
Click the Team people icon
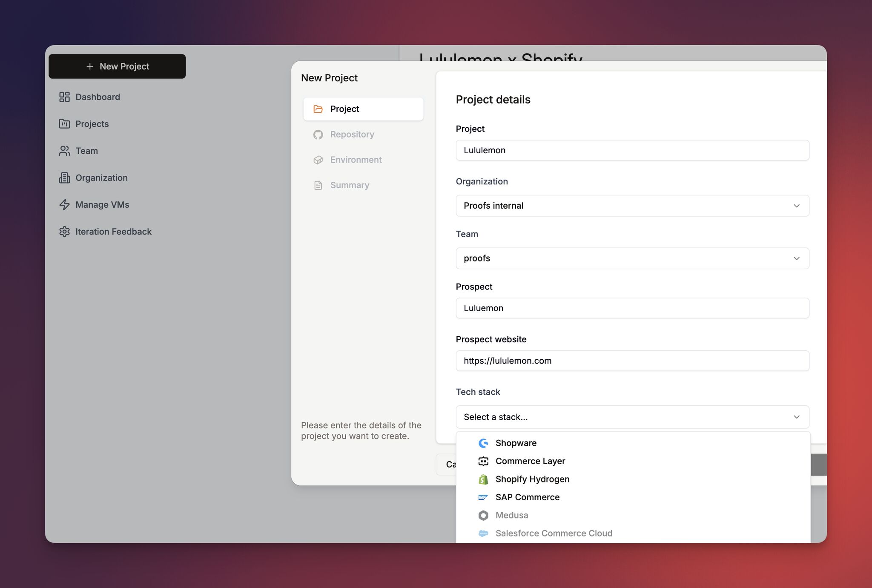[x=64, y=151]
